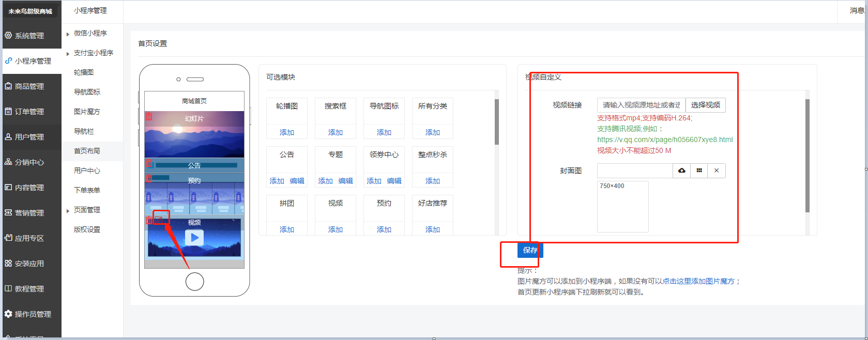Open the 导航栏 submenu item
Viewport: 868px width, 340px height.
point(84,131)
